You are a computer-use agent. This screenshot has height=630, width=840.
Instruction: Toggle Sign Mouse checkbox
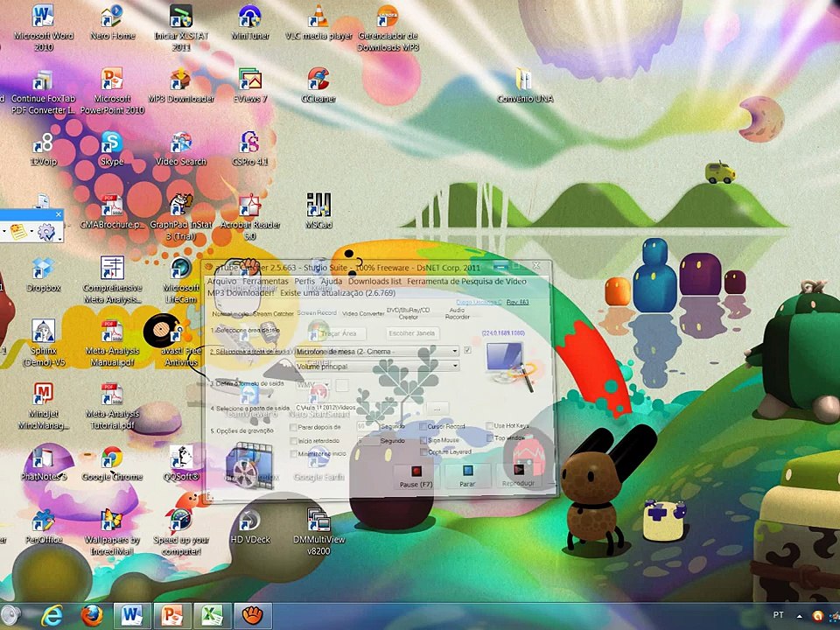click(x=423, y=440)
